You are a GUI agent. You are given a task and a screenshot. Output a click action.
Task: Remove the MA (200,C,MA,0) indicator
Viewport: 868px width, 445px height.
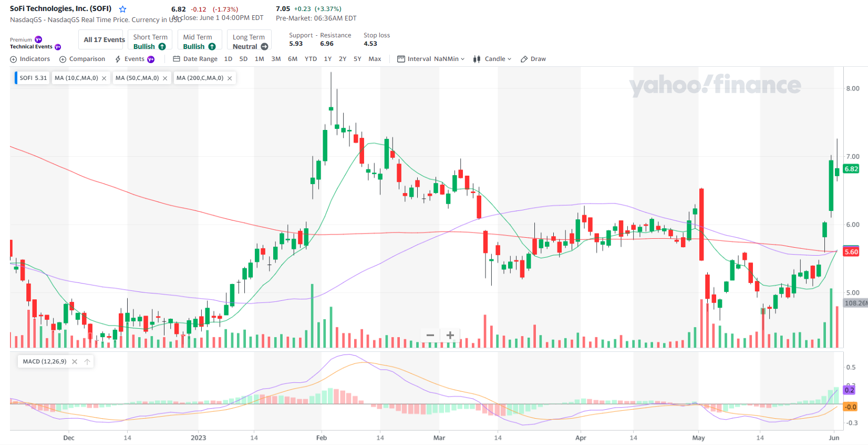230,78
